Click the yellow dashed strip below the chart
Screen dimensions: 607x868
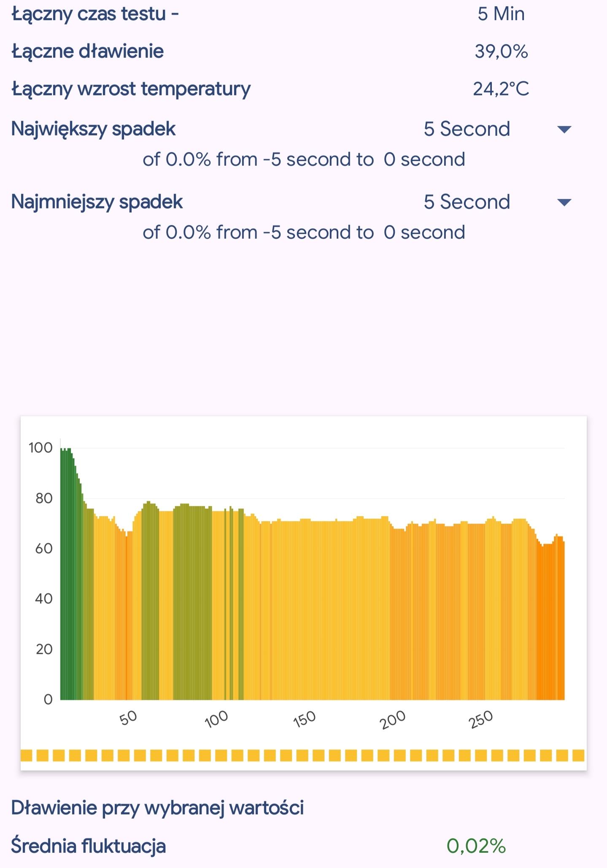tap(303, 755)
